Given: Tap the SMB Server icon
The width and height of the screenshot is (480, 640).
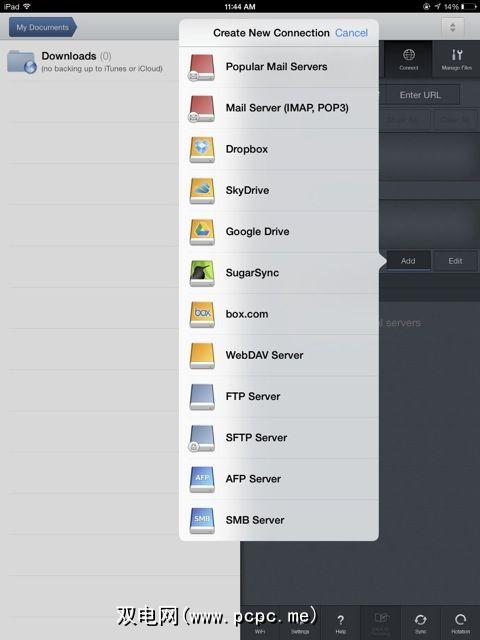Looking at the screenshot, I should (x=202, y=520).
